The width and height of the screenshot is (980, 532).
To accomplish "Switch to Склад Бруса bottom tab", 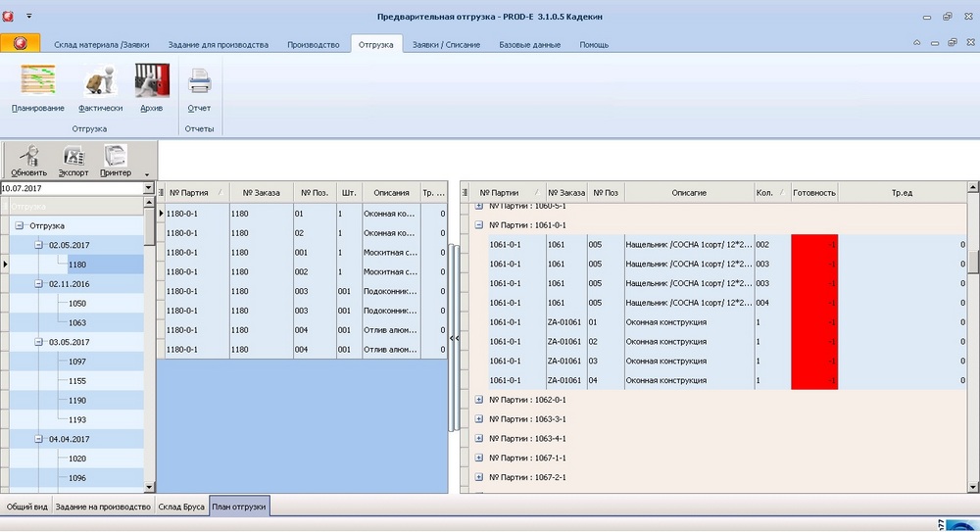I will coord(183,507).
